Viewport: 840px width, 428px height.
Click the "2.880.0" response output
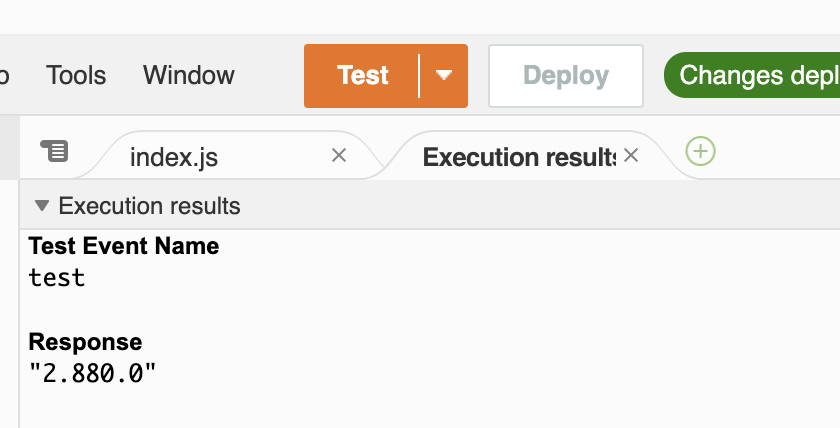coord(92,373)
